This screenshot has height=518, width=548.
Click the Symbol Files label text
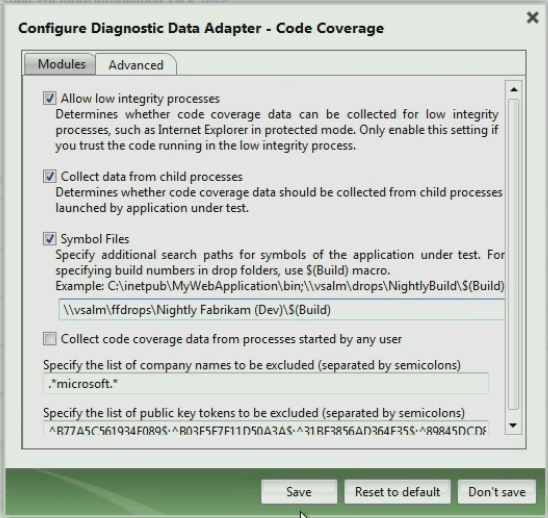pyautogui.click(x=95, y=239)
